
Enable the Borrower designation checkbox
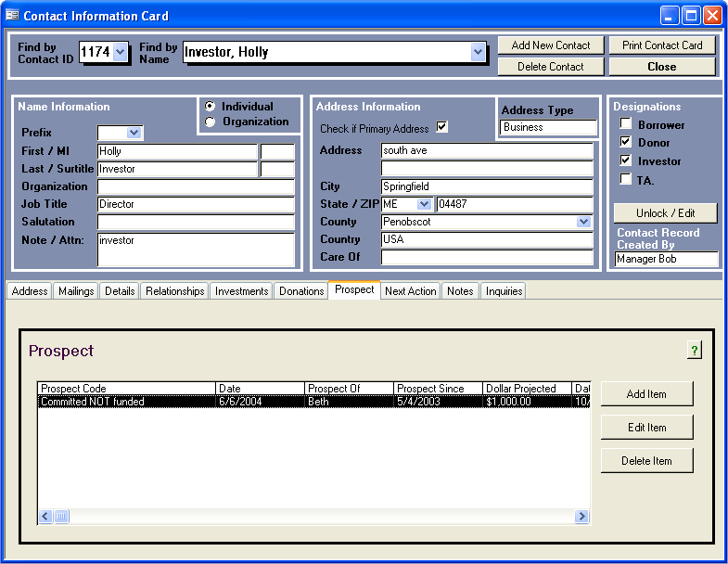click(626, 124)
